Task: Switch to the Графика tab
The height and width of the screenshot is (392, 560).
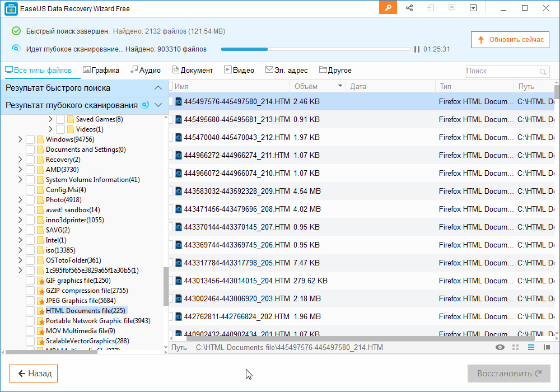Action: click(101, 71)
